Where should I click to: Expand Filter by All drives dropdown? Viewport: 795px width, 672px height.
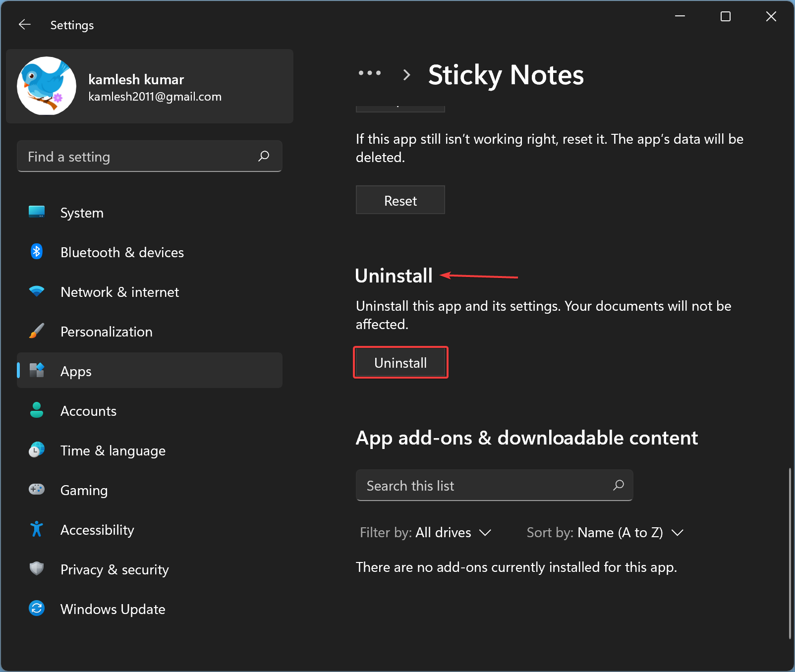425,532
